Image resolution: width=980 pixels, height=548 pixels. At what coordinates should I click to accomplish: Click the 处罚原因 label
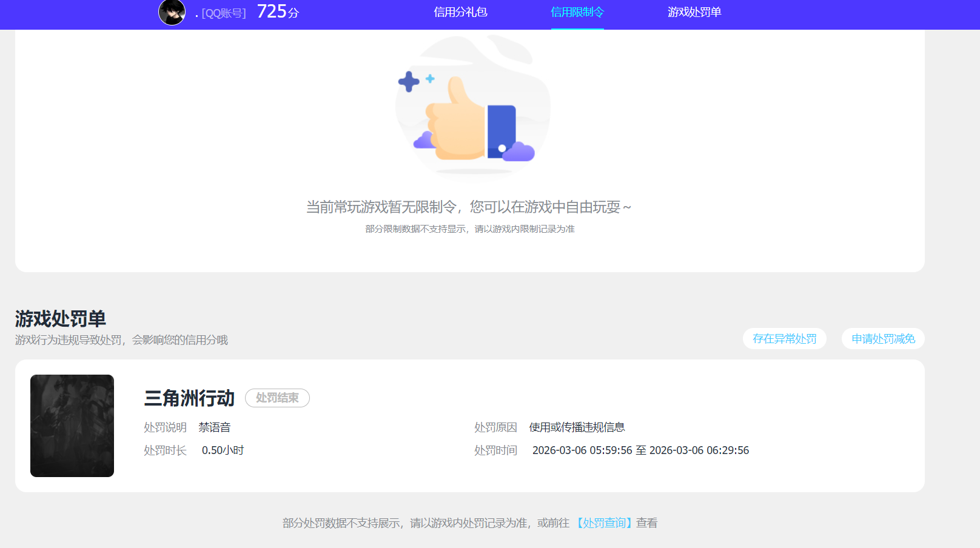tap(495, 427)
